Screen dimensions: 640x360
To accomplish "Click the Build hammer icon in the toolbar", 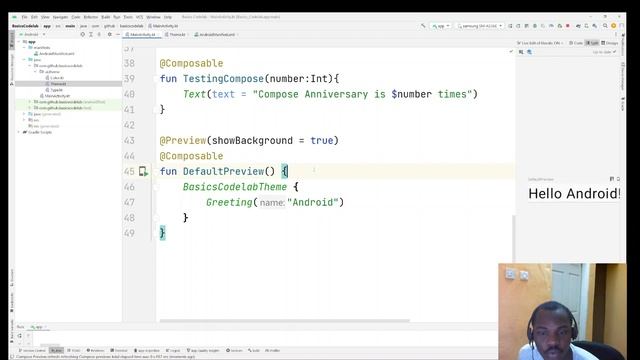I will (423, 26).
